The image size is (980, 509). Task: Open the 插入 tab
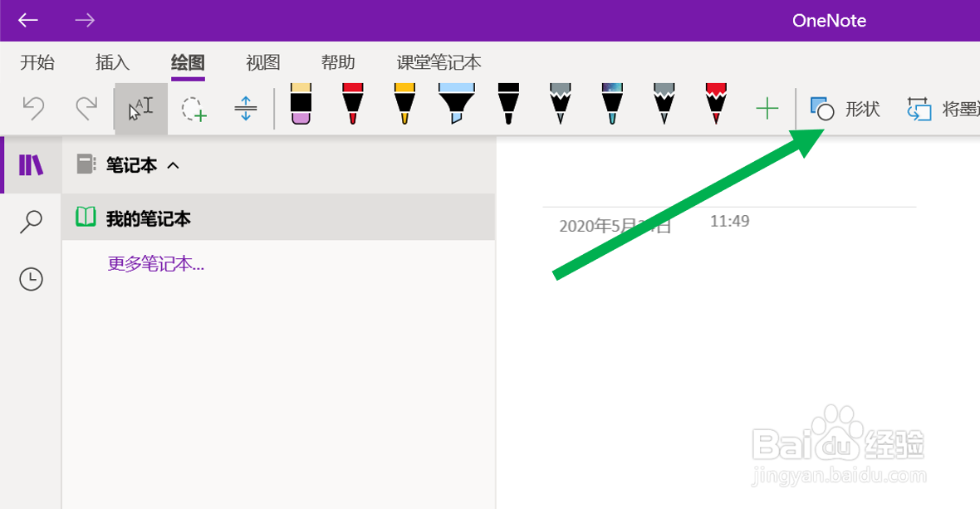point(112,62)
